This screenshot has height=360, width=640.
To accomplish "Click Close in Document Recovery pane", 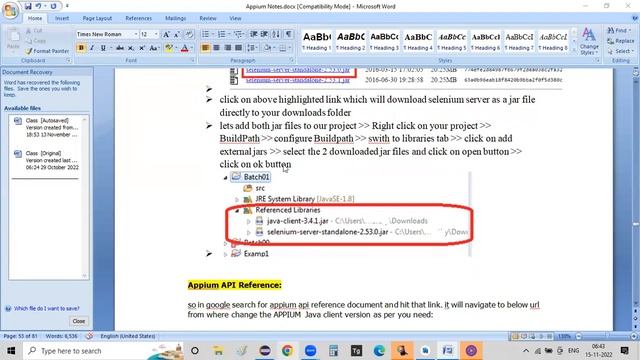I will pos(79,321).
